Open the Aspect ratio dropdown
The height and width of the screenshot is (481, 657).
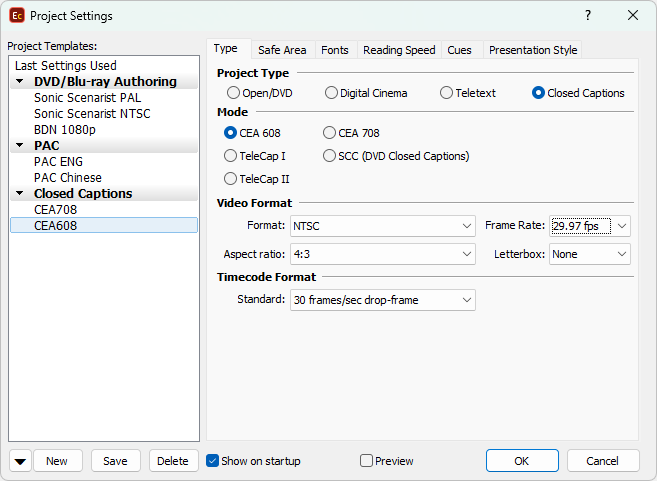click(x=382, y=254)
